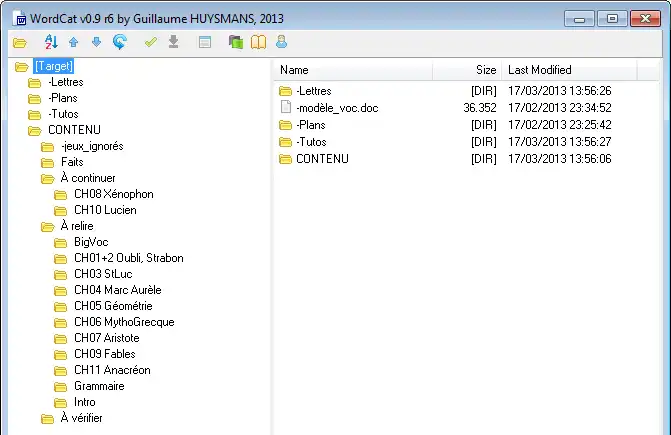Click the blue down arrow icon
Screen dimensions: 671x435
(96, 42)
